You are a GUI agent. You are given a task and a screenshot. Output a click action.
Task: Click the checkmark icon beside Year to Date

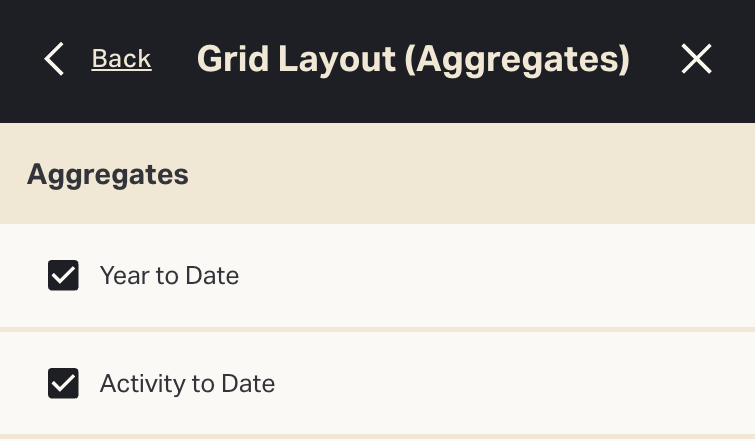click(x=63, y=275)
